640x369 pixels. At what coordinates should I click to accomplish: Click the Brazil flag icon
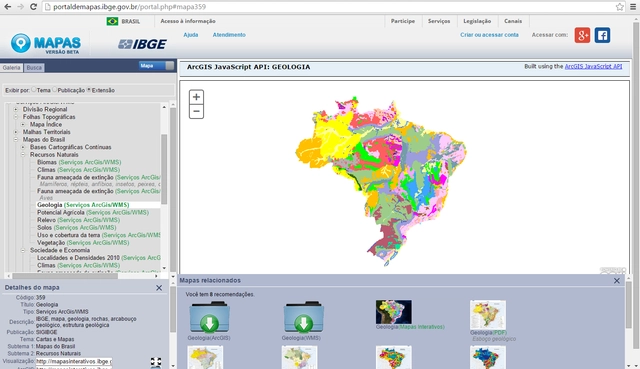112,21
